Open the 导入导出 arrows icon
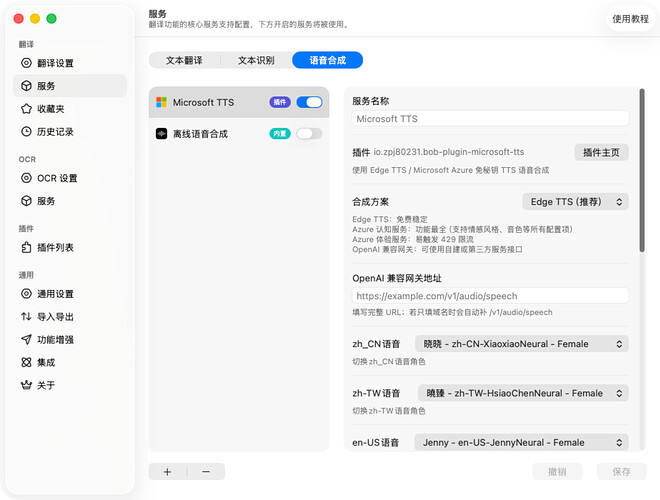660x500 pixels. click(26, 316)
